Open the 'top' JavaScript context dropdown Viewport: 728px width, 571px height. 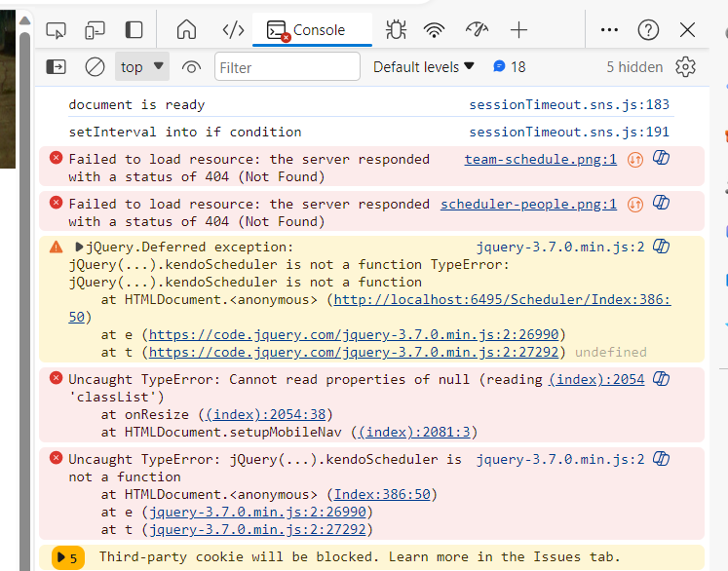[142, 67]
